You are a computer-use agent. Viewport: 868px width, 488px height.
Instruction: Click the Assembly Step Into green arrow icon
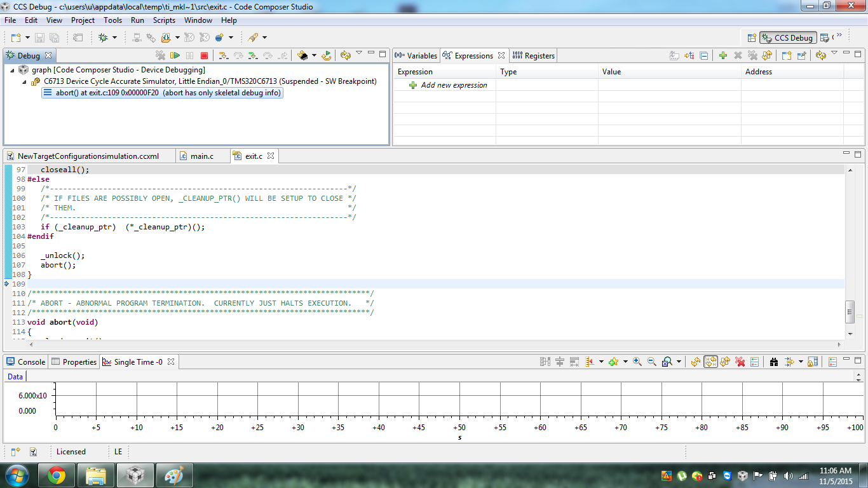tap(253, 55)
